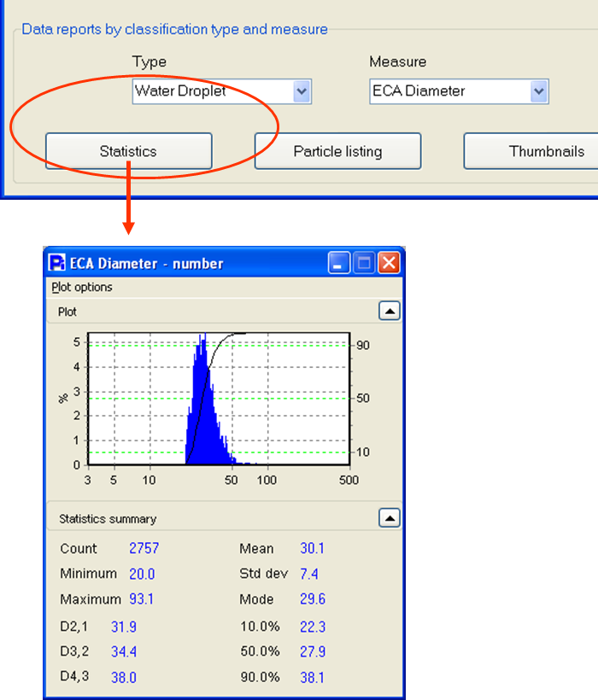The height and width of the screenshot is (700, 598).
Task: Open the Plot options menu
Action: [82, 287]
